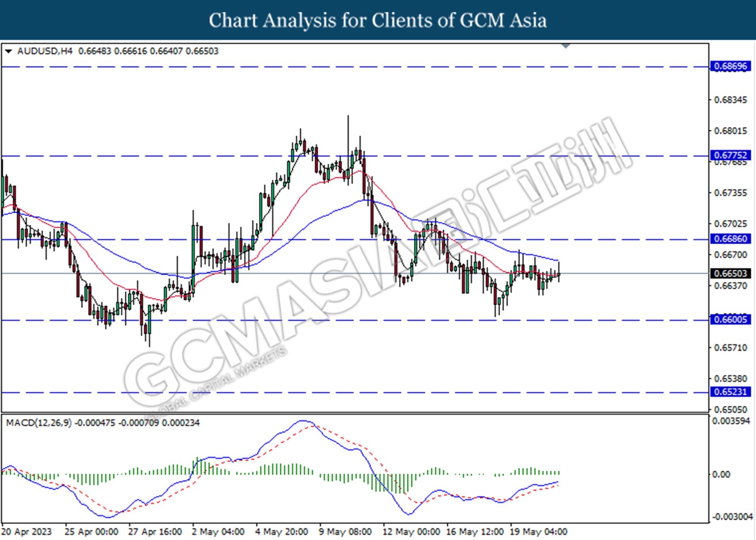Select the Chart Analysis for Clients header title

click(x=378, y=20)
